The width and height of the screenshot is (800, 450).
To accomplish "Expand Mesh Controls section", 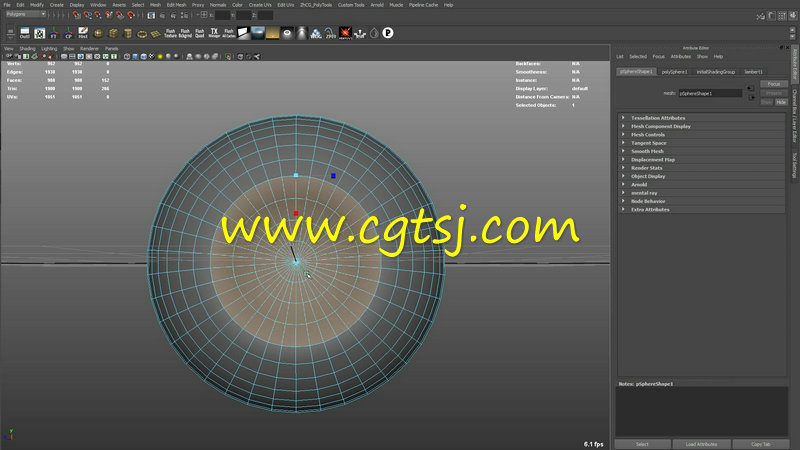I will click(x=702, y=135).
